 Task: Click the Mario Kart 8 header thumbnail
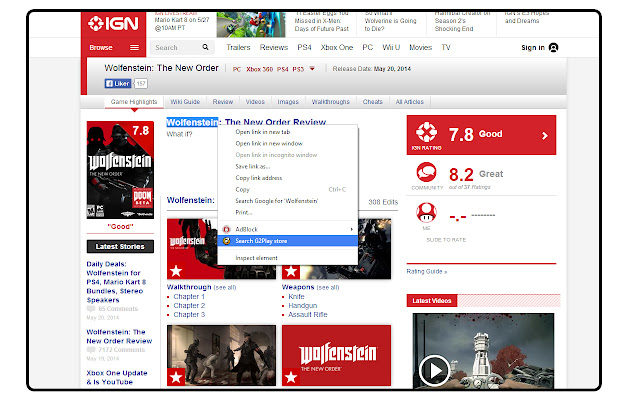pos(251,25)
